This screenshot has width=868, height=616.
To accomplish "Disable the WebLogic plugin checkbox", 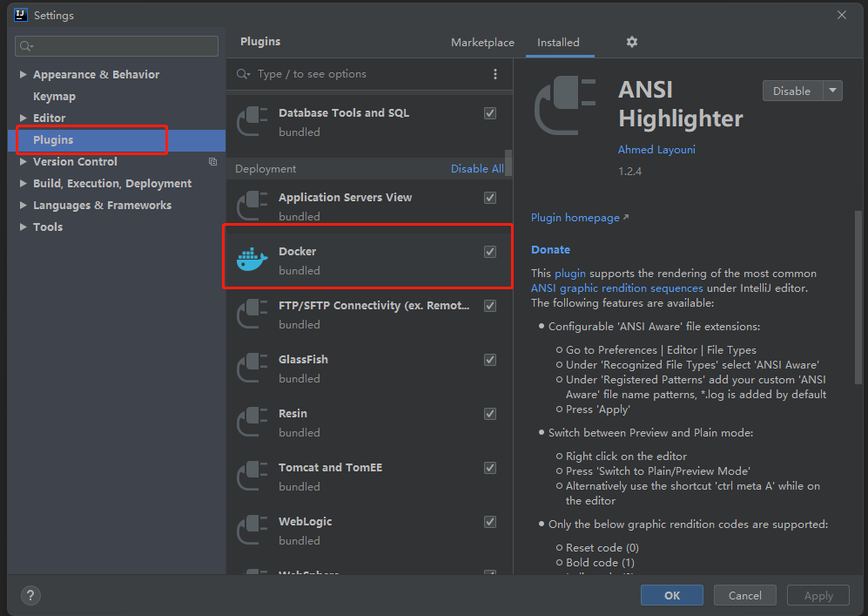I will [490, 522].
